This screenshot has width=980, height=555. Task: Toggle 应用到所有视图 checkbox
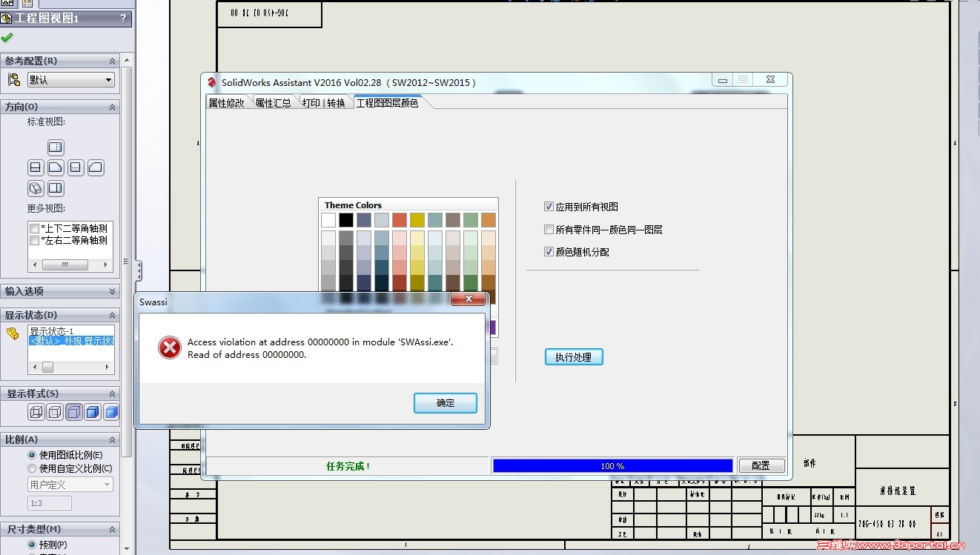coord(549,207)
